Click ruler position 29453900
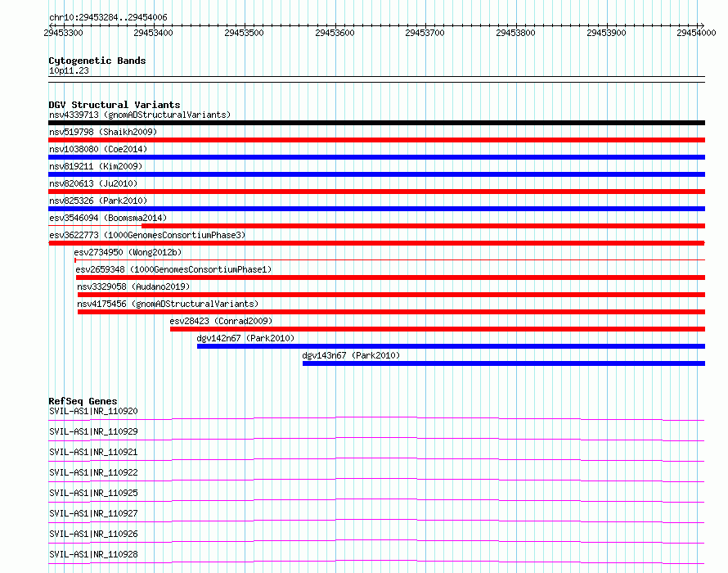This screenshot has width=728, height=573. pyautogui.click(x=606, y=33)
